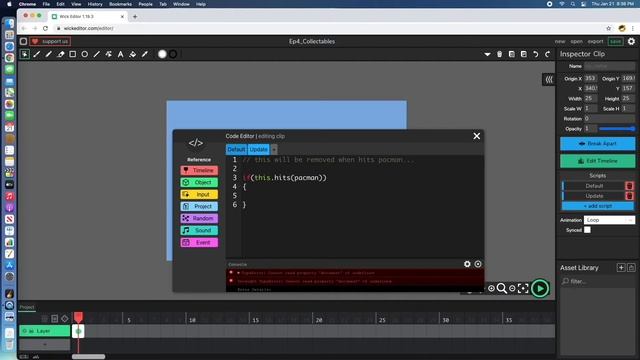Expand the Timeline reference category
The height and width of the screenshot is (360, 640).
coord(199,170)
